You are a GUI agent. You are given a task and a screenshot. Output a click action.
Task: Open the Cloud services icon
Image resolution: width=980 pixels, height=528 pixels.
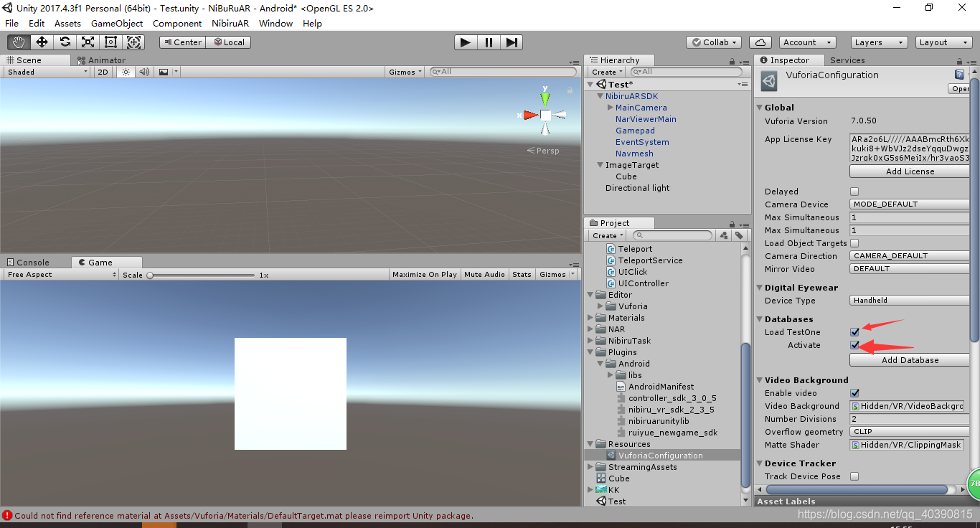click(x=760, y=42)
